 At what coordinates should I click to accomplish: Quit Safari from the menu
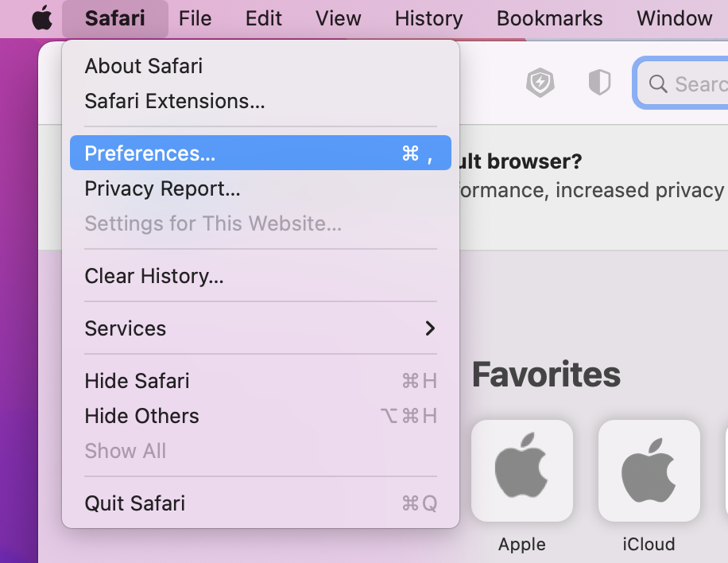coord(135,503)
